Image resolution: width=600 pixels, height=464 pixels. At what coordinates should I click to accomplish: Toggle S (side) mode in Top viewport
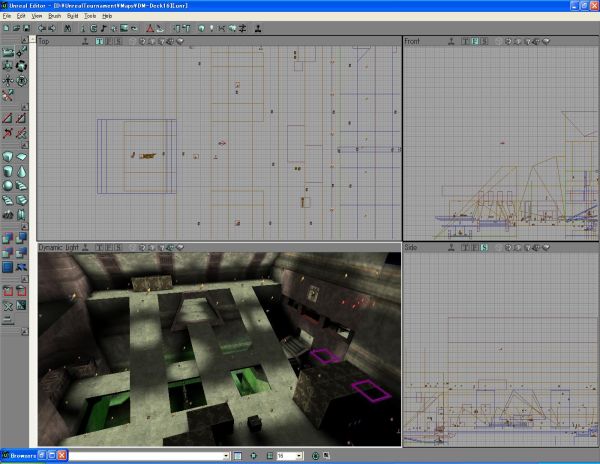[x=119, y=41]
